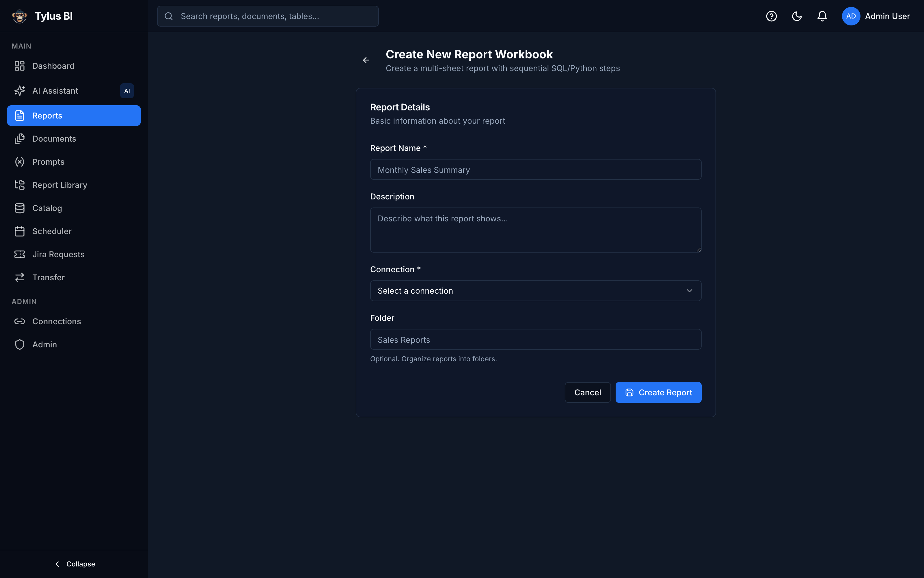This screenshot has width=924, height=578.
Task: Open the Transfer page
Action: pyautogui.click(x=74, y=277)
